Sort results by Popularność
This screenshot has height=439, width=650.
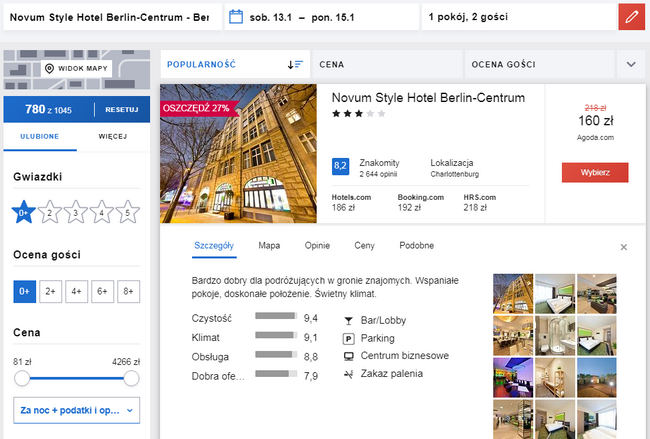tap(235, 64)
